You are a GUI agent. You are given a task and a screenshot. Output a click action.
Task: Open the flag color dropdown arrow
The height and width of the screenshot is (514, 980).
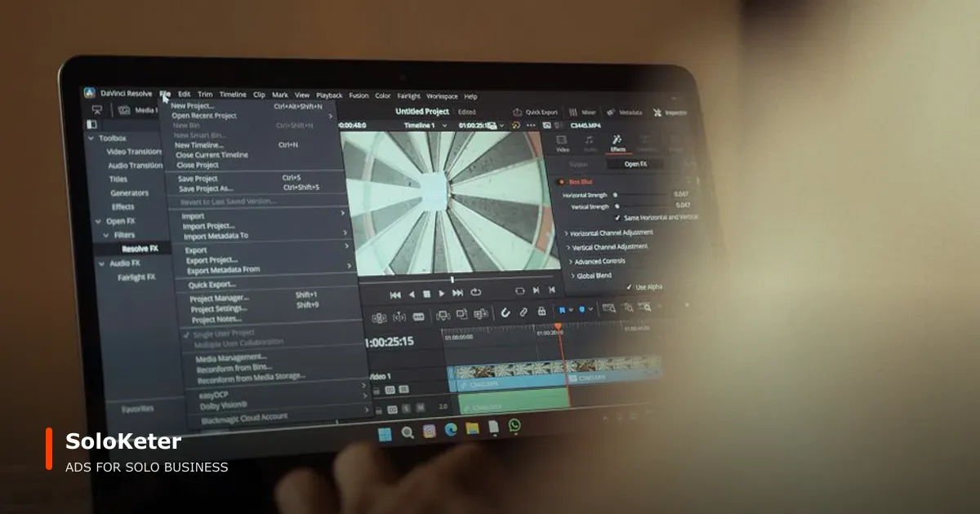571,310
